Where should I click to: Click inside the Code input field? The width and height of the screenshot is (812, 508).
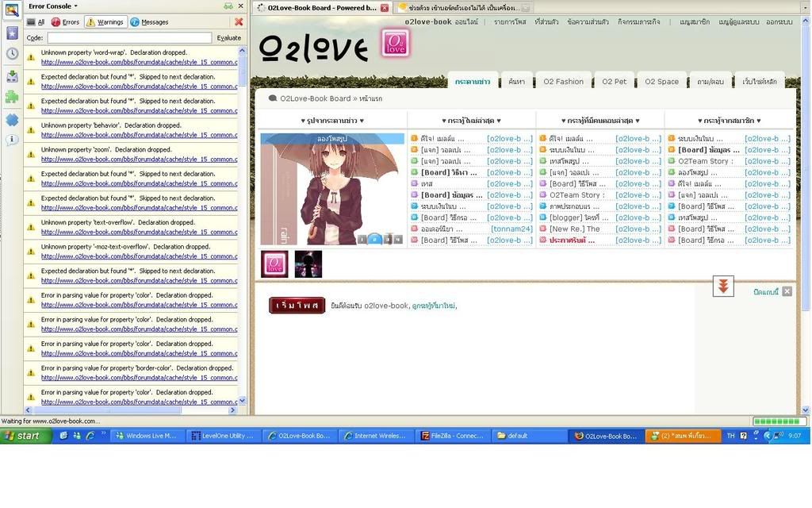click(129, 38)
